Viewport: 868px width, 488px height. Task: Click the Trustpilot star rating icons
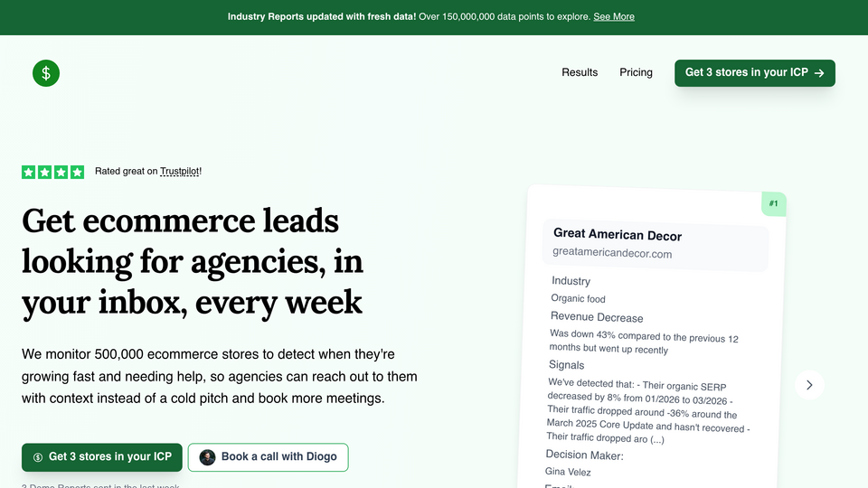coord(52,172)
